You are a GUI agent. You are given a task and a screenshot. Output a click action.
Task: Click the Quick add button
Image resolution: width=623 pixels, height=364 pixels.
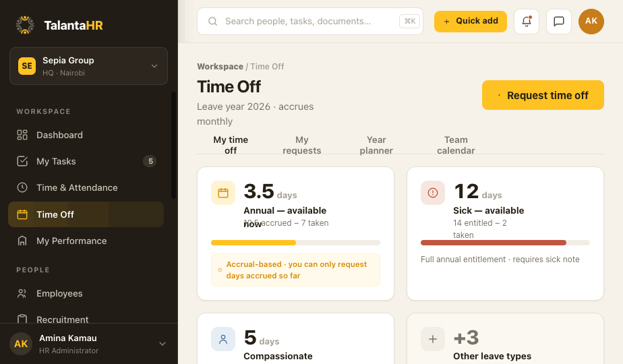[471, 21]
